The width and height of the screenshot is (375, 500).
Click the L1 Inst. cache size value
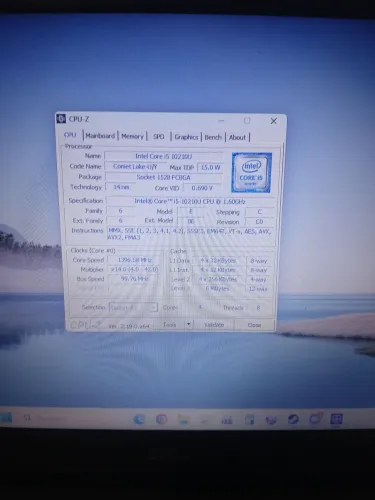(218, 270)
